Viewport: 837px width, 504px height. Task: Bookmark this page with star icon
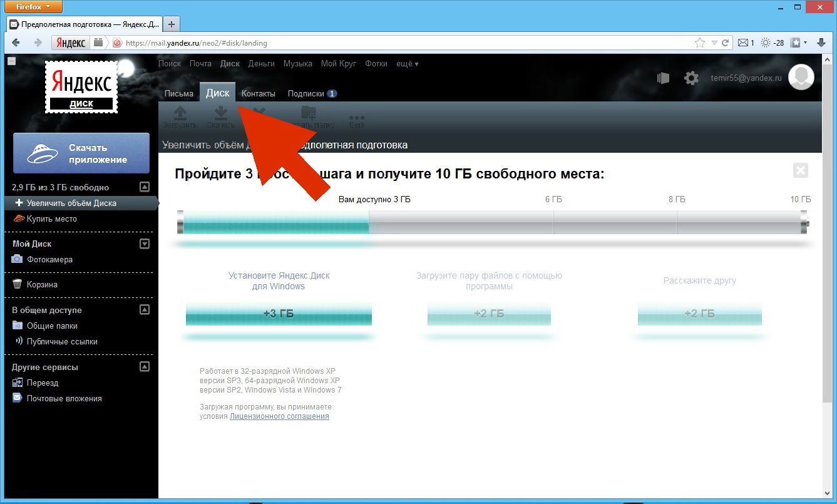coord(700,43)
